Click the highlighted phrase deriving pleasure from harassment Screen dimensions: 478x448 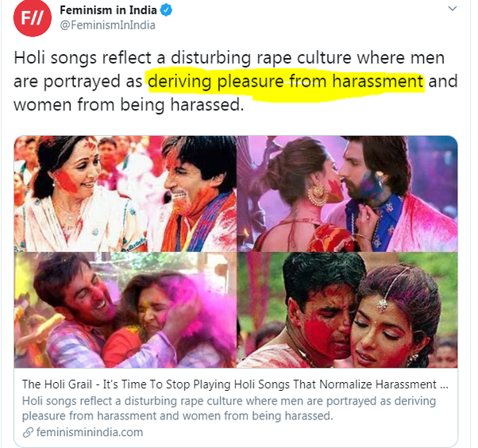click(x=286, y=82)
